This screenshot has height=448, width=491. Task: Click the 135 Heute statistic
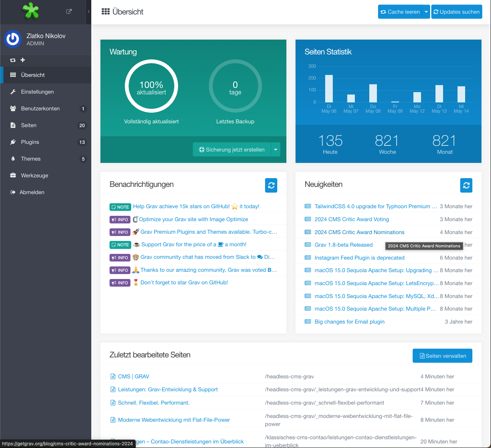(330, 144)
